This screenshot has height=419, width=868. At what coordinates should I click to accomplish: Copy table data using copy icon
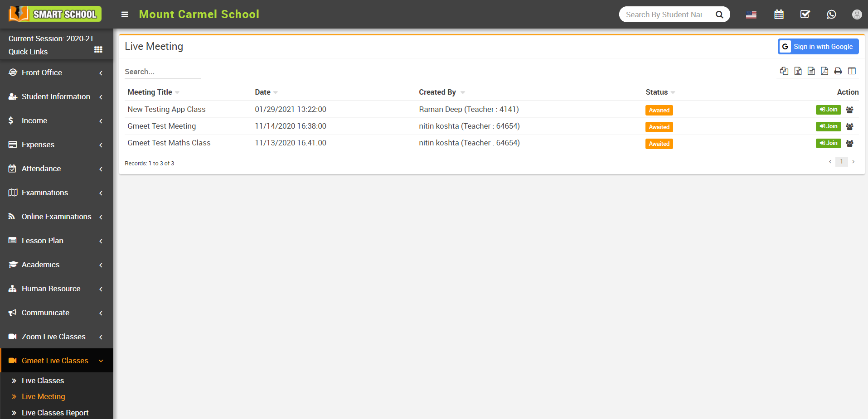tap(784, 71)
